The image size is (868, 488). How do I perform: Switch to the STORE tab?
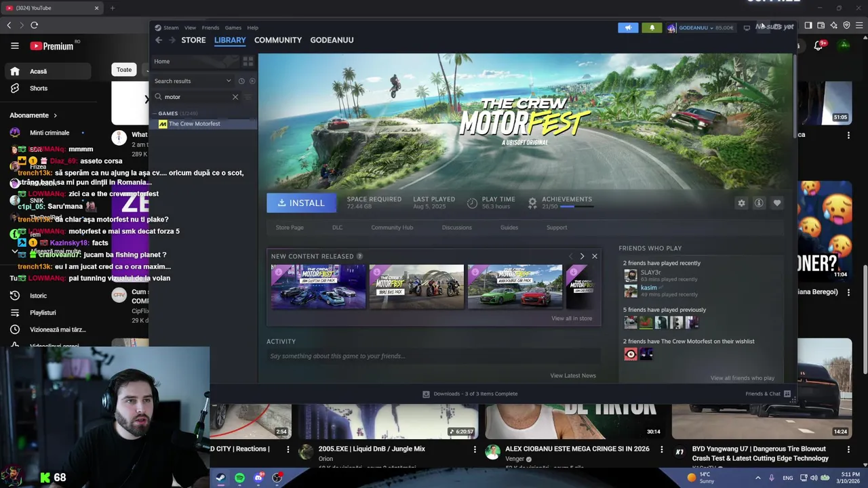click(x=193, y=40)
